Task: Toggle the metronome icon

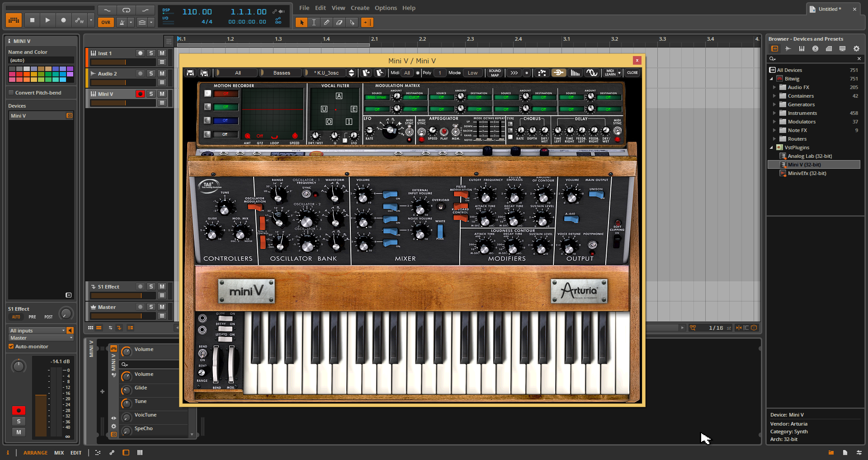Action: pos(122,22)
